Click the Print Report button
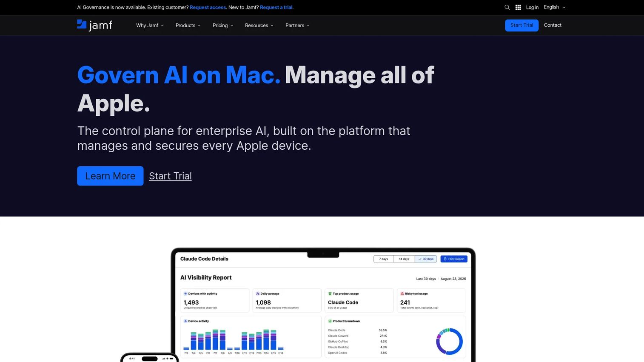644x362 pixels. [454, 259]
